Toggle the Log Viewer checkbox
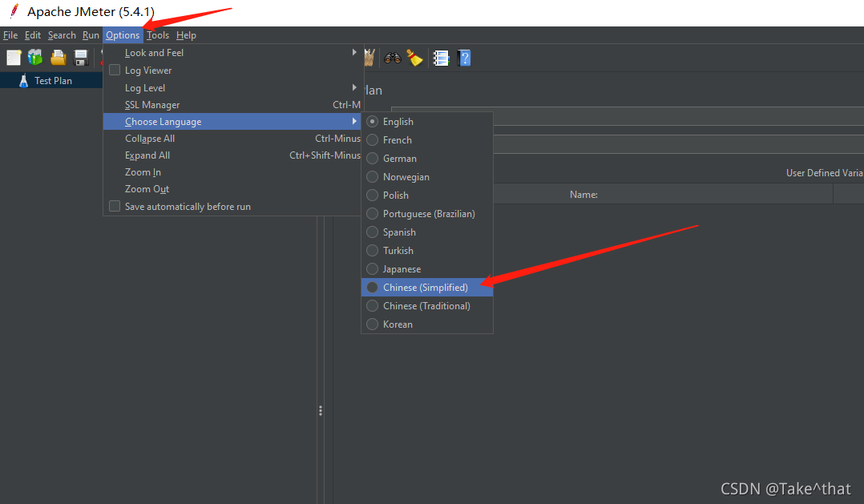The height and width of the screenshot is (504, 864). coord(115,70)
